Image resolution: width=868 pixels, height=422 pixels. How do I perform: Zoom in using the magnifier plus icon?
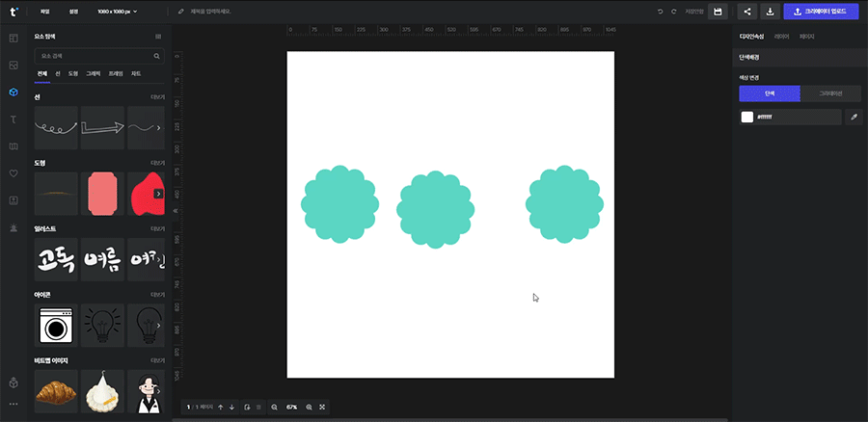click(x=309, y=408)
